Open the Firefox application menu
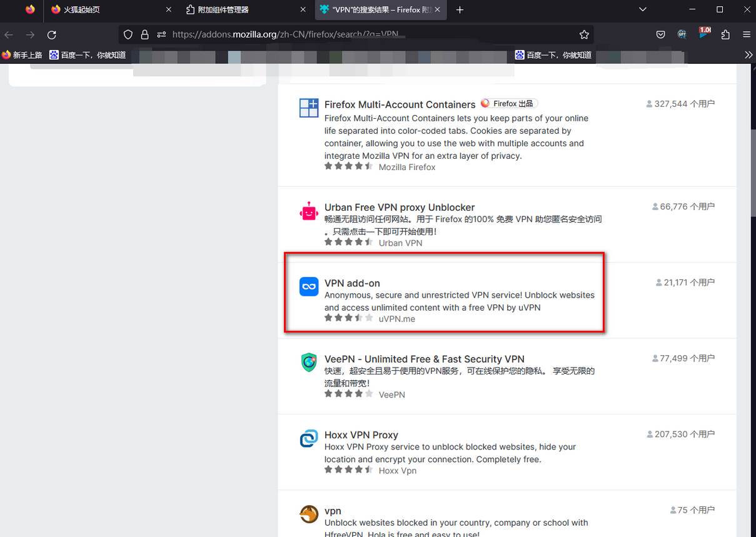The height and width of the screenshot is (537, 756). (x=747, y=34)
